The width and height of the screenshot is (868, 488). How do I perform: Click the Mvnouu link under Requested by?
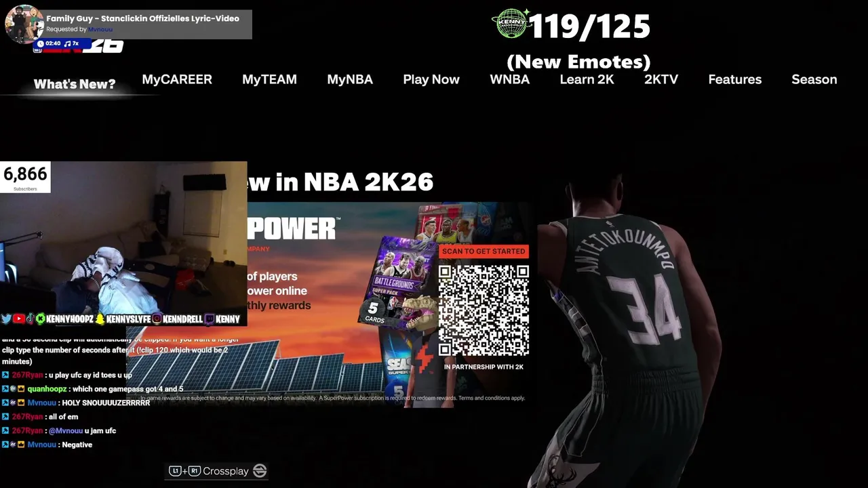(100, 30)
